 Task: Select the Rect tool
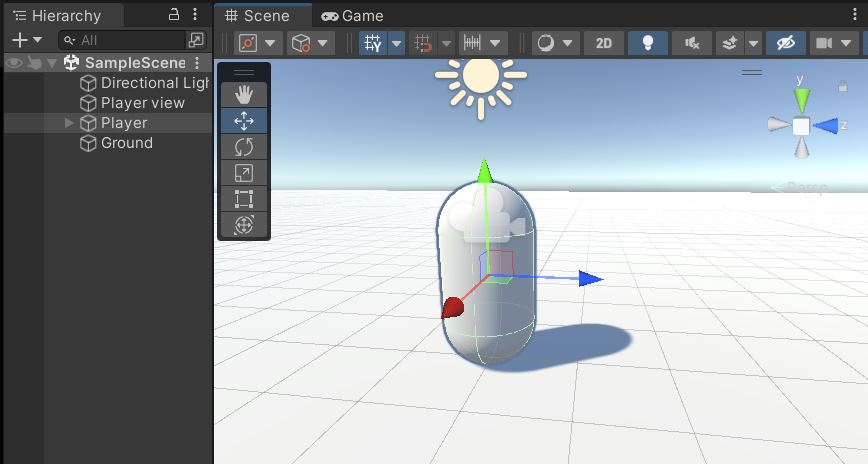[244, 198]
